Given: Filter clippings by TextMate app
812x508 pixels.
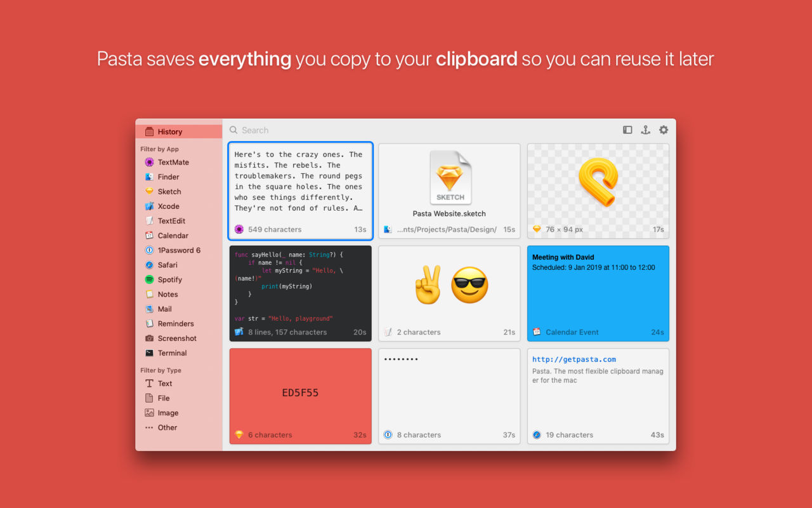Looking at the screenshot, I should (166, 163).
